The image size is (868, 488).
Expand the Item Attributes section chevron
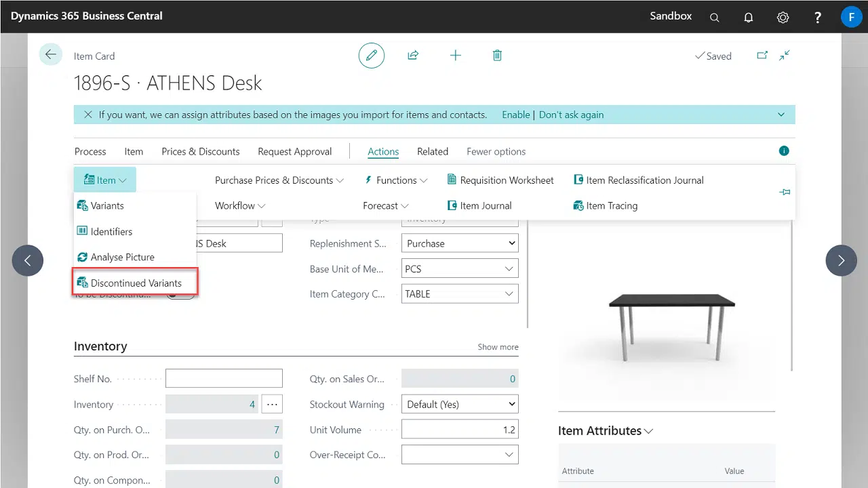pyautogui.click(x=649, y=431)
